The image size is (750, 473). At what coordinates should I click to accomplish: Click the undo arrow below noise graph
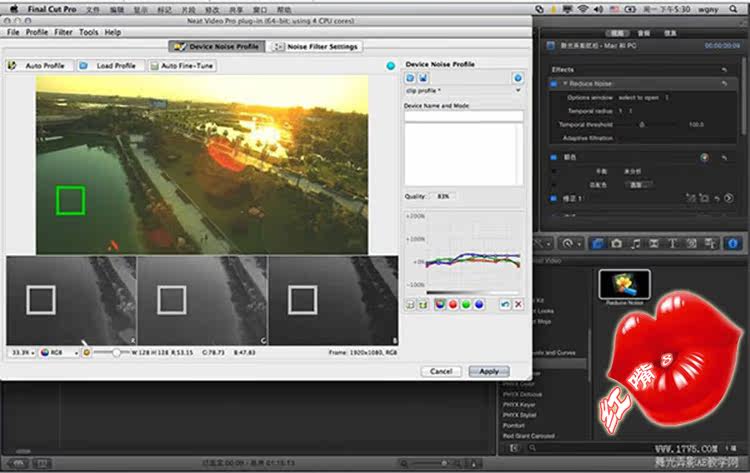pyautogui.click(x=505, y=304)
